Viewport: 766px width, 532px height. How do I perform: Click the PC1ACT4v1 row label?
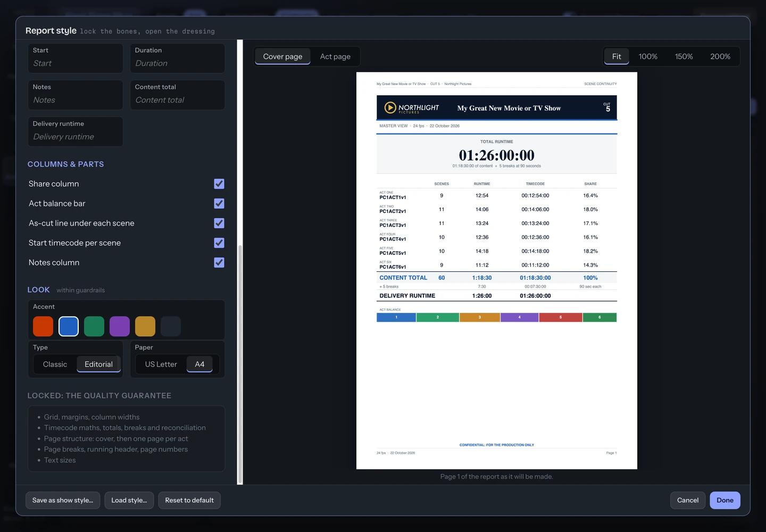393,239
